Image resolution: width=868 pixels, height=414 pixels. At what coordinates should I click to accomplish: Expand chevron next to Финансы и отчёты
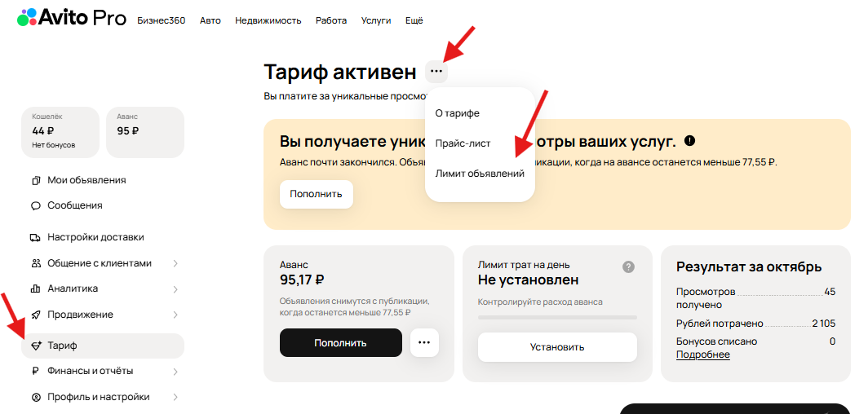175,372
